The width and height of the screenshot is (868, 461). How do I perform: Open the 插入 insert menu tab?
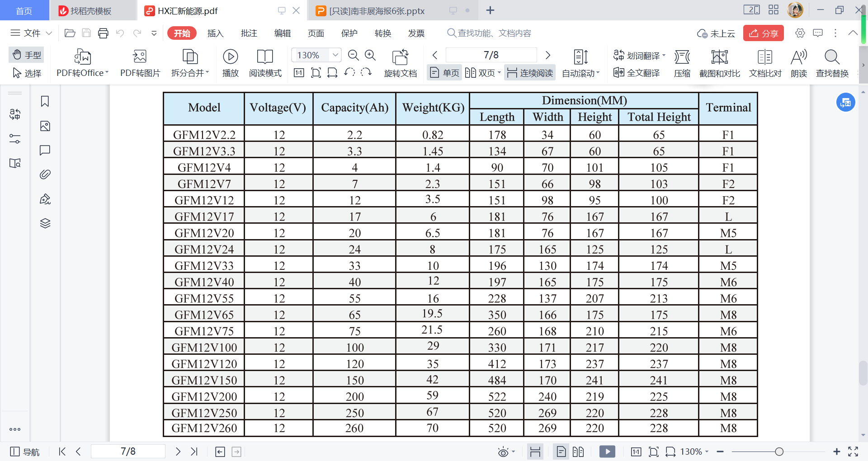point(215,33)
